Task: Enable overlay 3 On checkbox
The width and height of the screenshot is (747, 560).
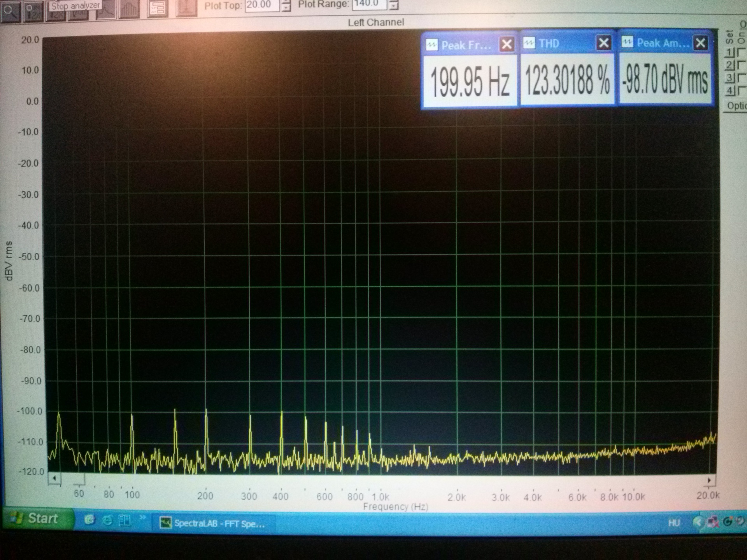Action: 741,78
